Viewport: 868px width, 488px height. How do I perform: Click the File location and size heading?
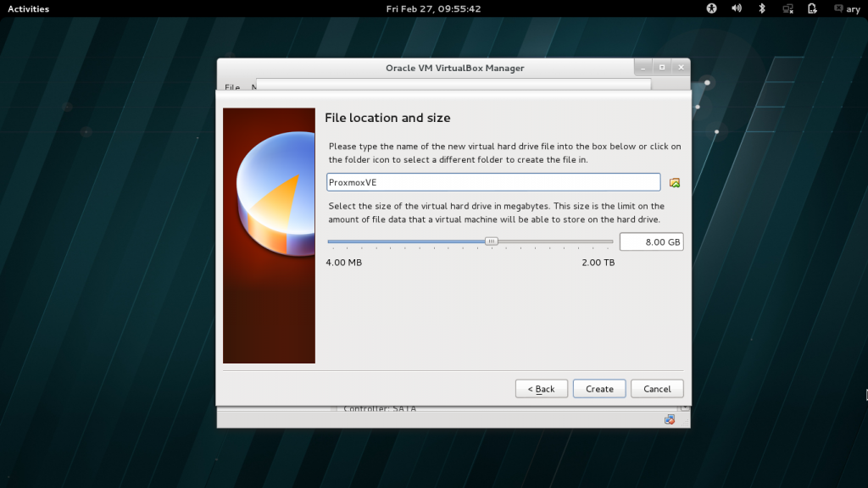coord(387,117)
